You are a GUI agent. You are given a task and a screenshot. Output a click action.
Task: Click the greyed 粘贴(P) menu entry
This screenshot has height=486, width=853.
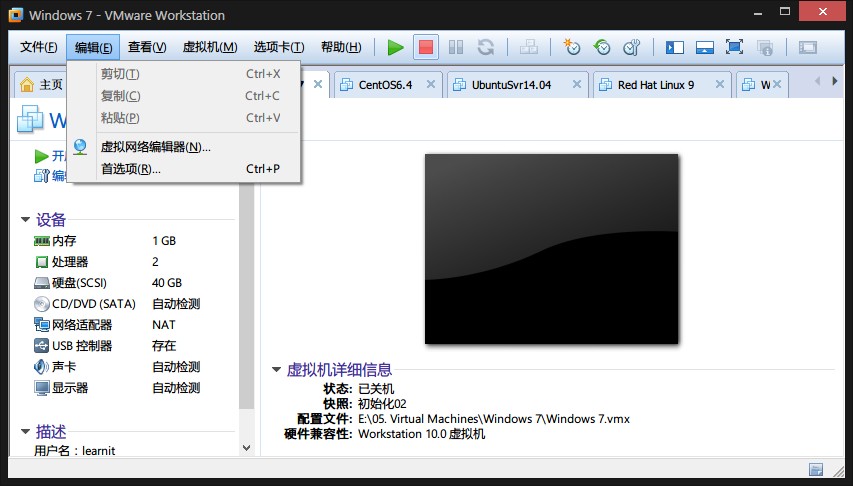183,118
